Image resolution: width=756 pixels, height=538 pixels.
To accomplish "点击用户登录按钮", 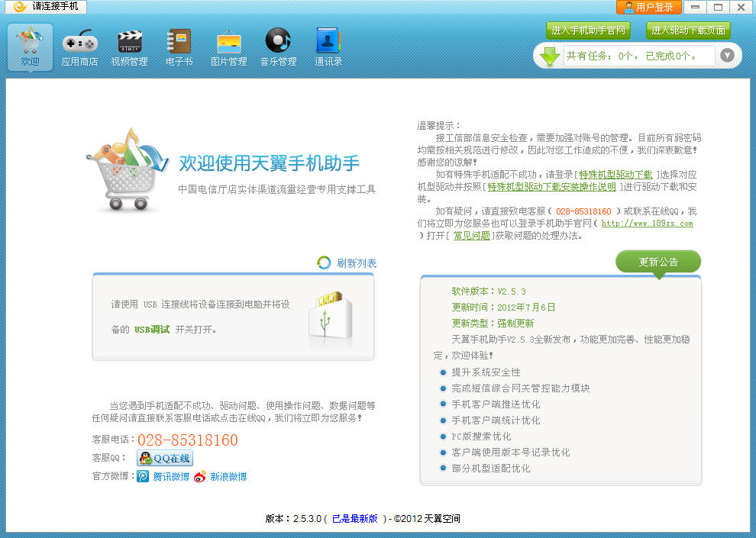I will pos(648,7).
